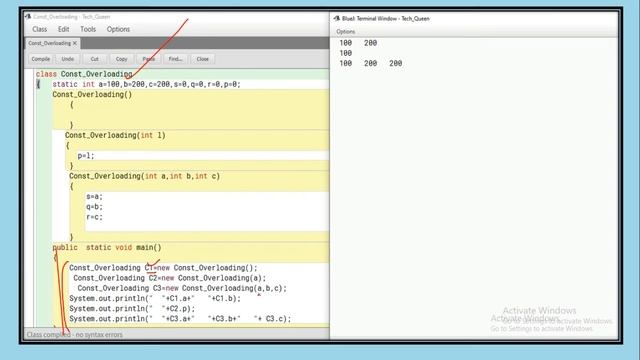Click the println line with C1.a and C1.b
Image resolution: width=640 pixels, height=360 pixels.
155,298
